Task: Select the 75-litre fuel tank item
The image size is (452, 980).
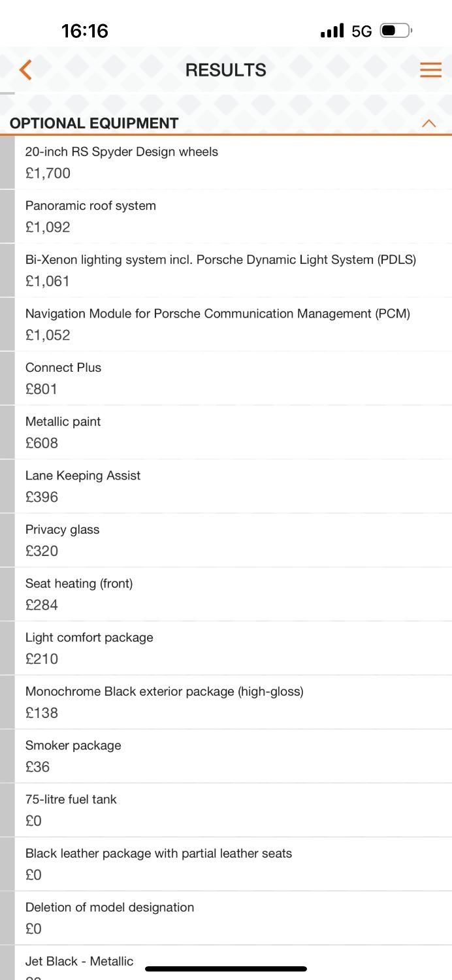Action: (71, 809)
